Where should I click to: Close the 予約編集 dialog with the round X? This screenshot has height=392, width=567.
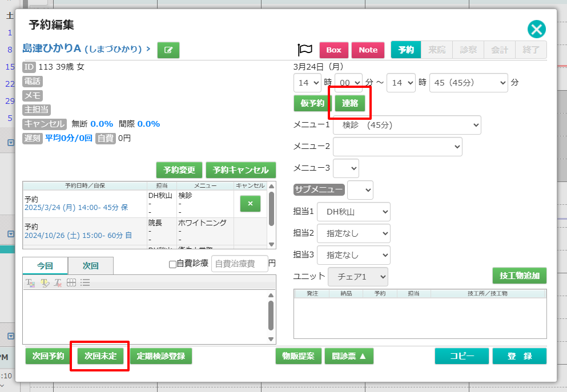click(x=536, y=29)
